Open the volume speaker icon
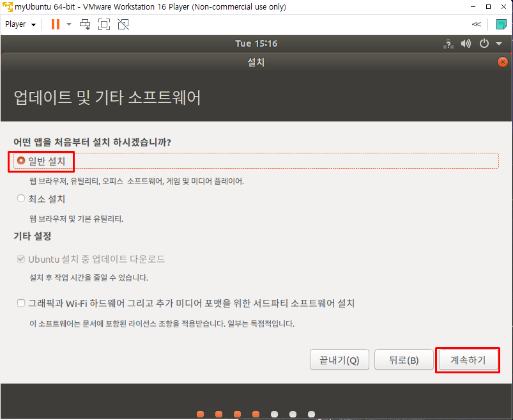The width and height of the screenshot is (513, 420). [x=466, y=43]
